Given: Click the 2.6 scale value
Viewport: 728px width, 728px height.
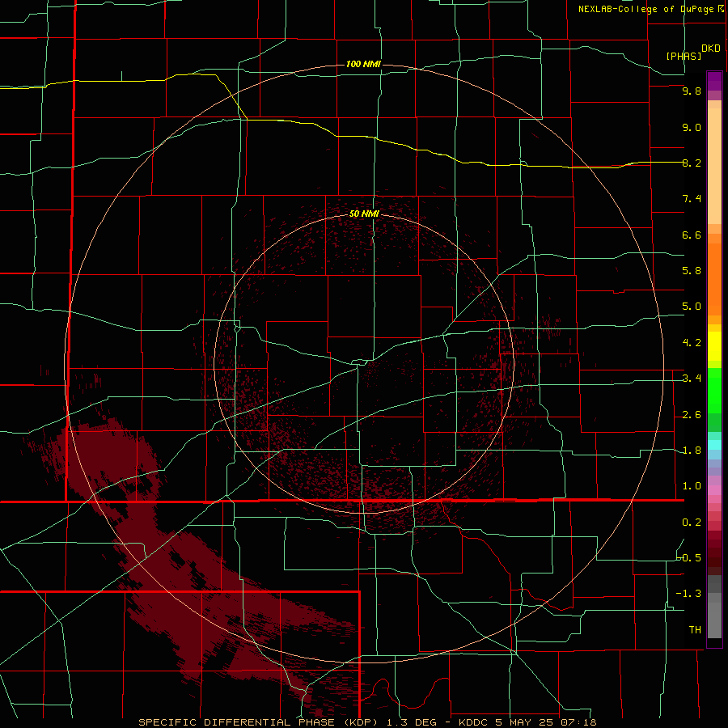Looking at the screenshot, I should pos(692,415).
